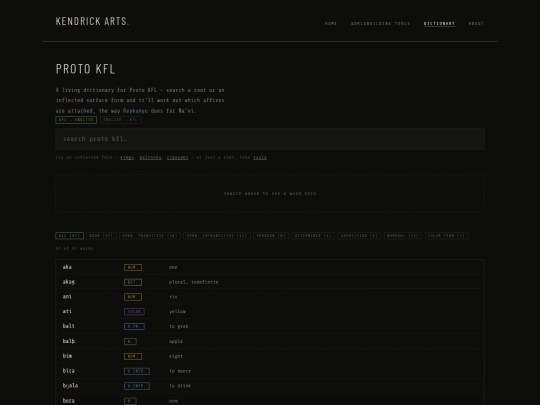Open the 'bim' word entry

coord(270,356)
